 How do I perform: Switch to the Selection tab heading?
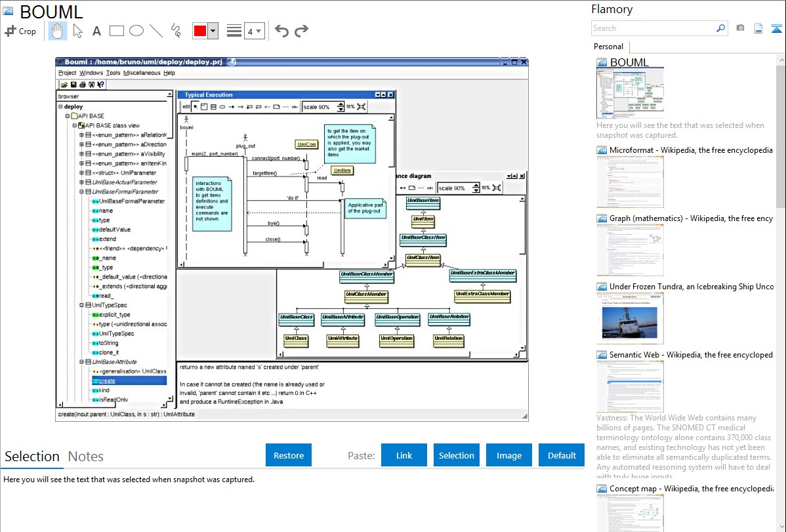pyautogui.click(x=32, y=457)
